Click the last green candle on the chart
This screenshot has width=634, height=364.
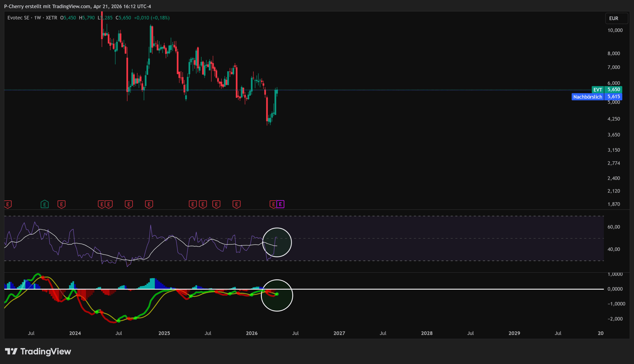pos(277,91)
